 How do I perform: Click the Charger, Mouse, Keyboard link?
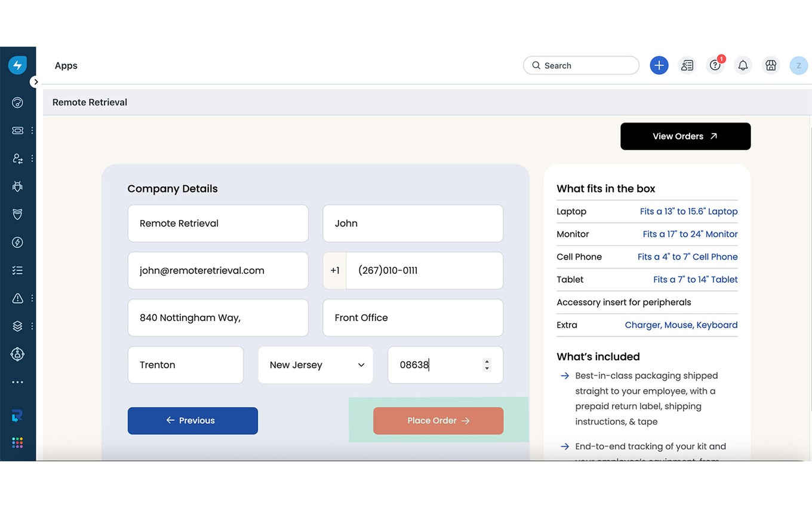point(681,325)
